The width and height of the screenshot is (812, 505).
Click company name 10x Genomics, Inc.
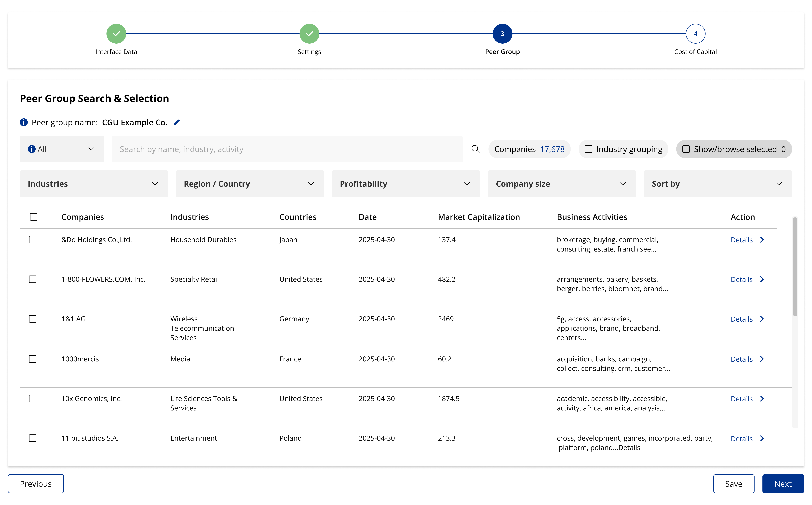click(92, 398)
